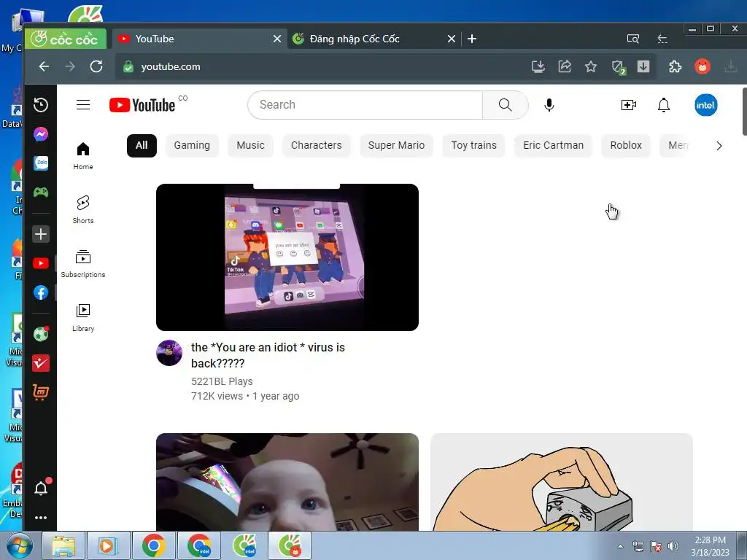The width and height of the screenshot is (747, 560).
Task: Toggle the YouTube hamburger guide menu
Action: tap(83, 105)
